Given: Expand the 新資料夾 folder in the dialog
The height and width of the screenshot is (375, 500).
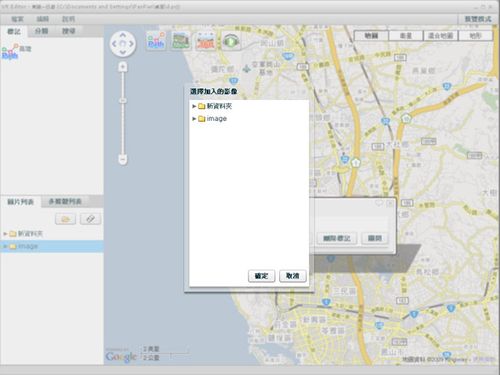Looking at the screenshot, I should pos(194,106).
